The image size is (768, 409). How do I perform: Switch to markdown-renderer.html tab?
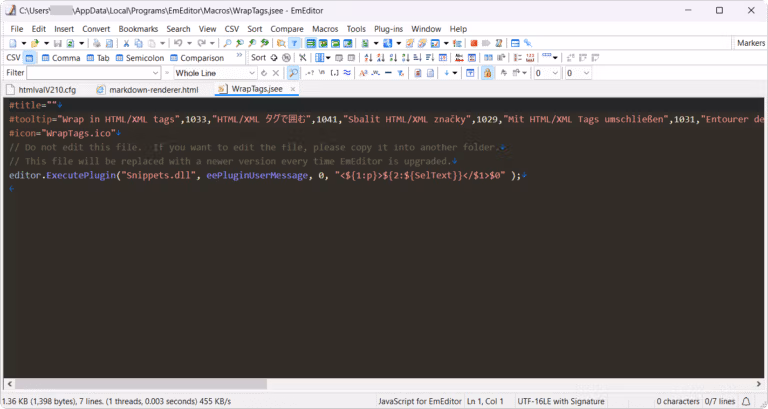click(148, 90)
